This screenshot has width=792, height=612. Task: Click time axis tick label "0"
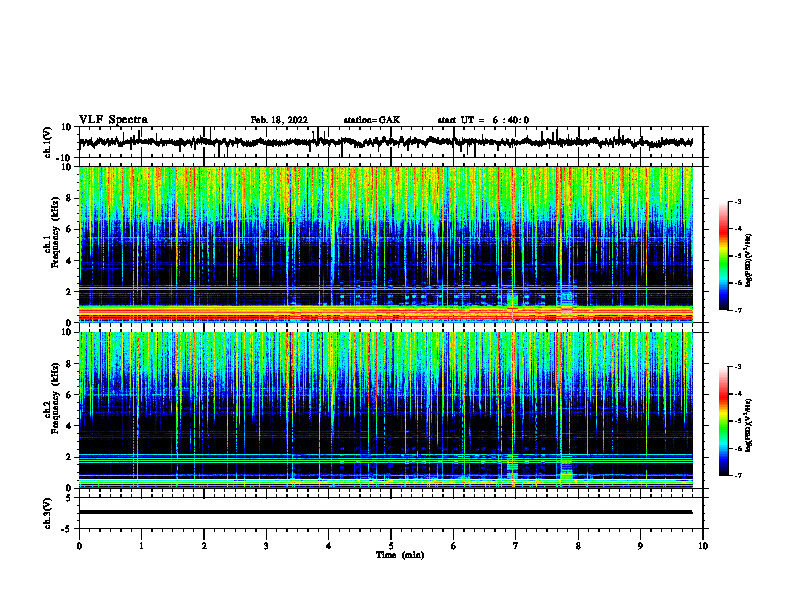[79, 546]
